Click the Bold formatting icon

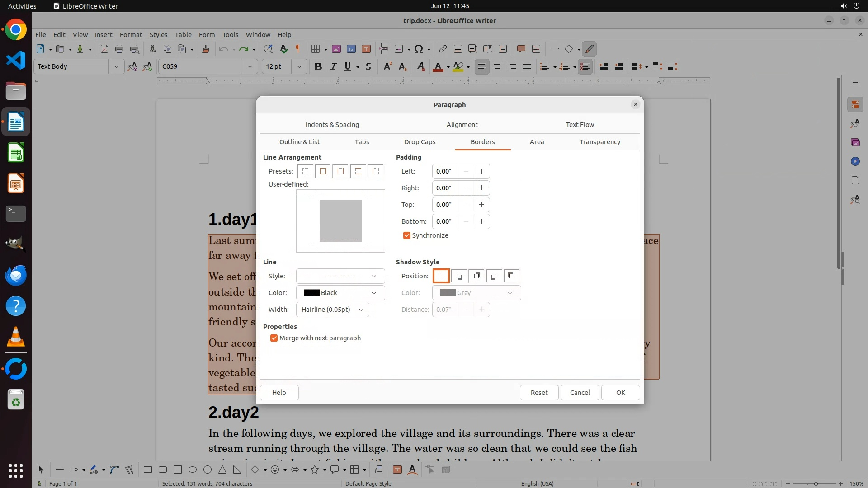[x=318, y=66]
